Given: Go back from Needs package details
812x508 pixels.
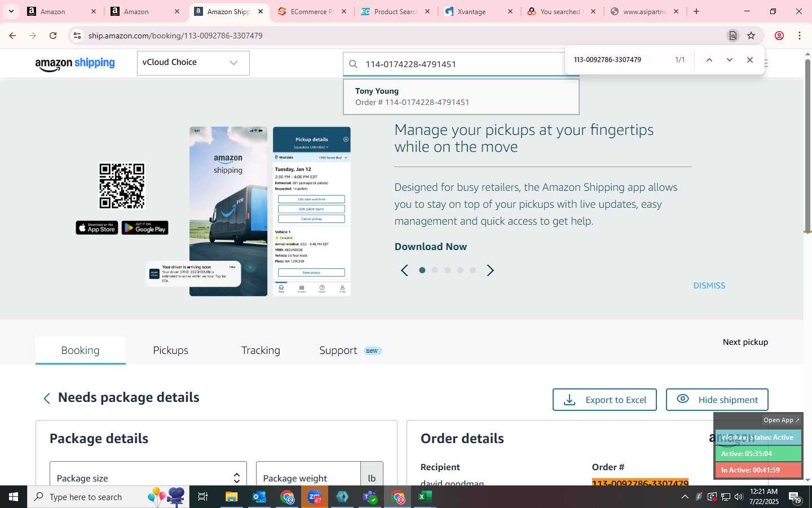Looking at the screenshot, I should (47, 398).
